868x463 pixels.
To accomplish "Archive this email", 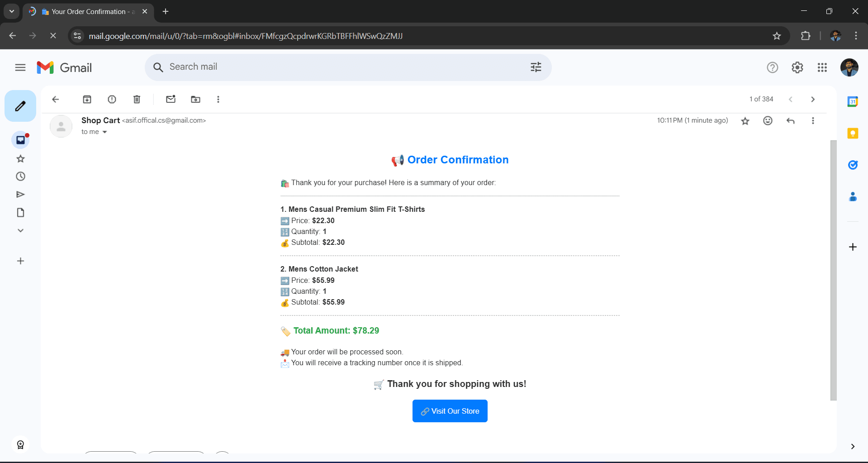I will 87,99.
